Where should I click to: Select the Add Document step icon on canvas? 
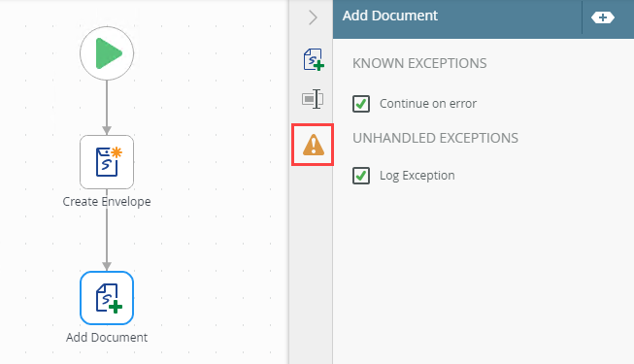pos(107,298)
